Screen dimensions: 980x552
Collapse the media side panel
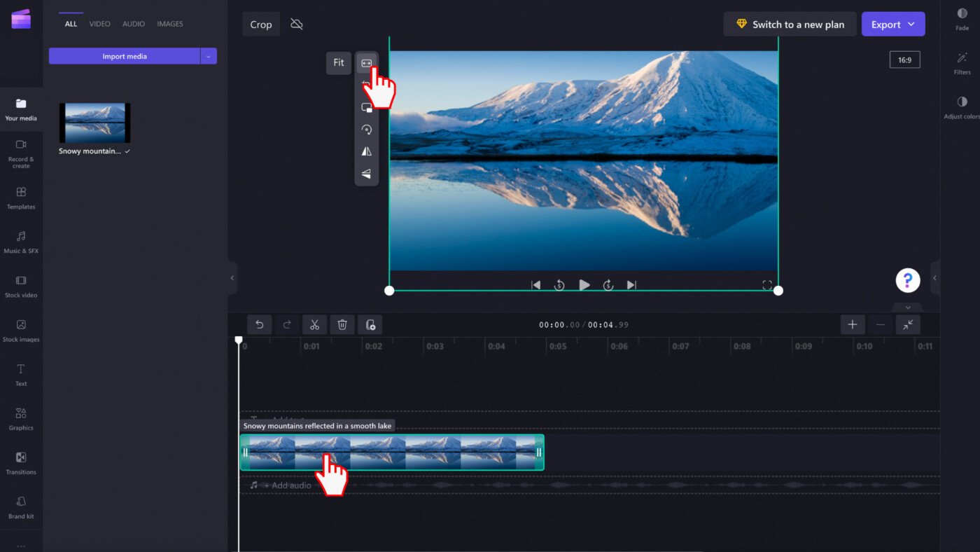pos(231,277)
